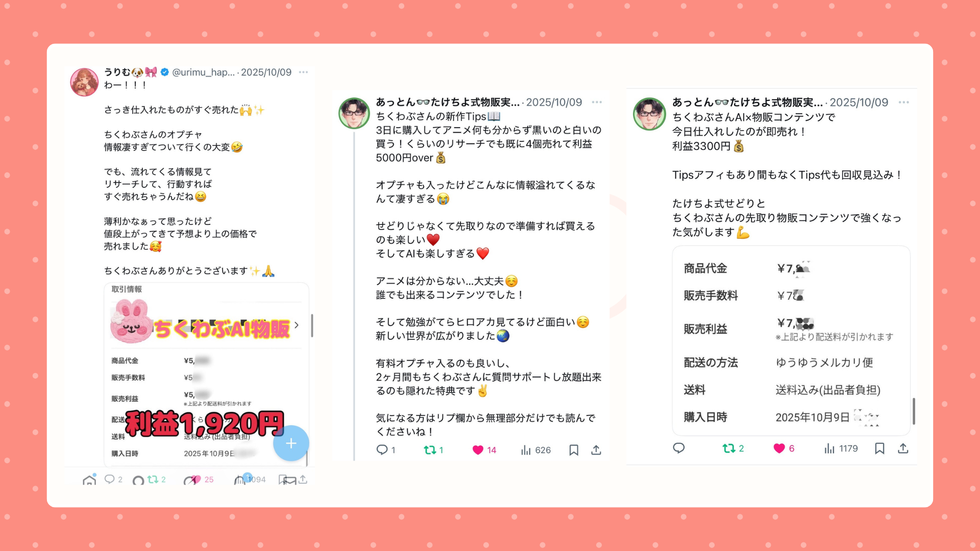Open replies on the middle tweet
The height and width of the screenshot is (551, 980).
385,450
